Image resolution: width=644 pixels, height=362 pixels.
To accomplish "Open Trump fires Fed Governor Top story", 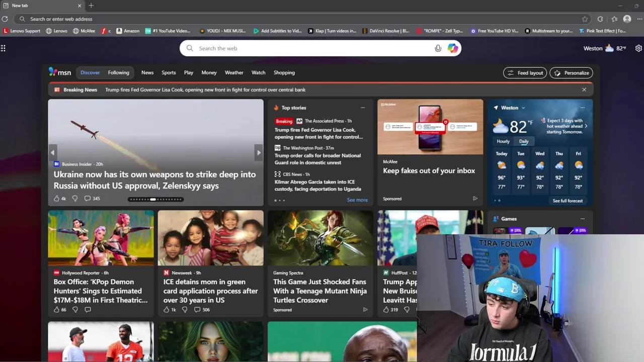I will pyautogui.click(x=318, y=133).
